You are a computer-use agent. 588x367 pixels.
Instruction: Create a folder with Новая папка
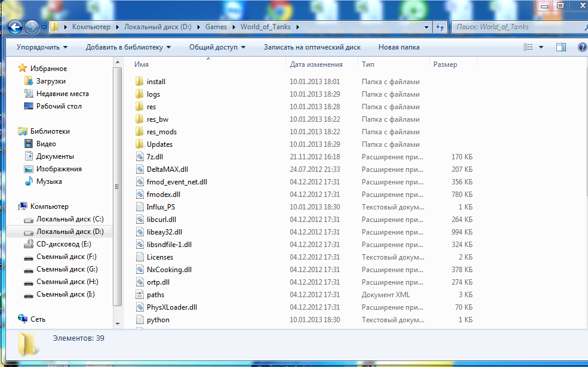[399, 47]
